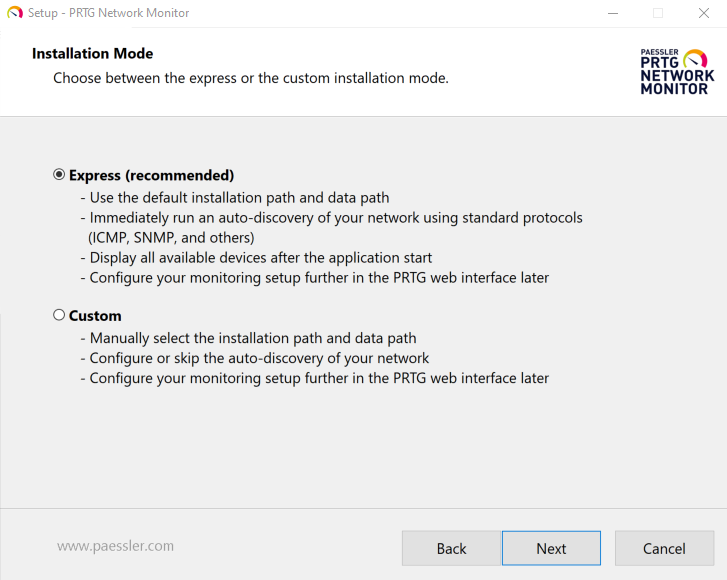Minimize the setup window
The image size is (727, 580).
[611, 13]
